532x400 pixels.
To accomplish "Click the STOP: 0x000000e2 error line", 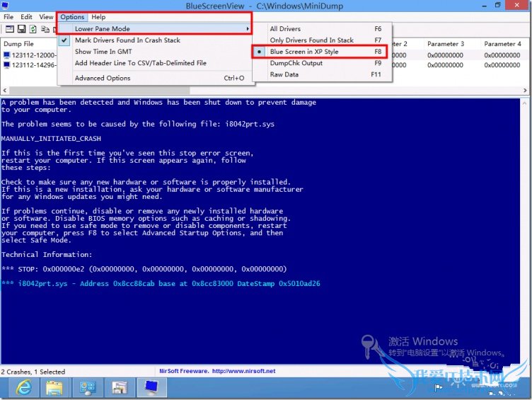I will [144, 269].
